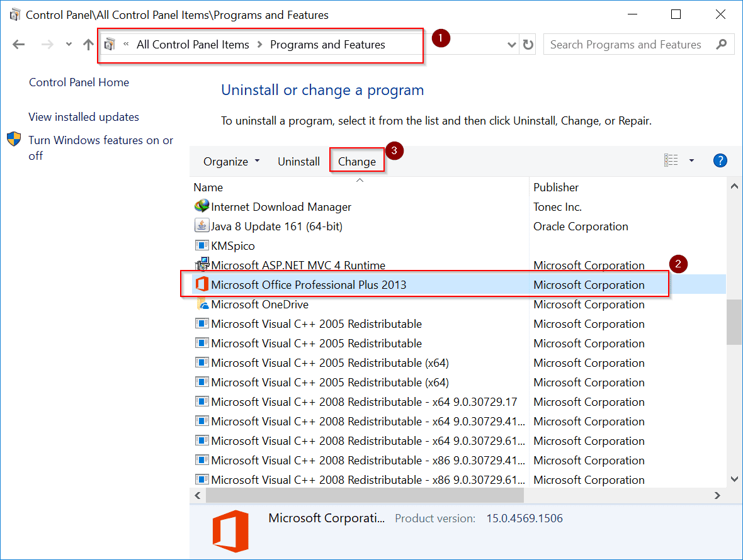Viewport: 743px width, 560px height.
Task: Sort by the Publisher column header
Action: coord(556,188)
